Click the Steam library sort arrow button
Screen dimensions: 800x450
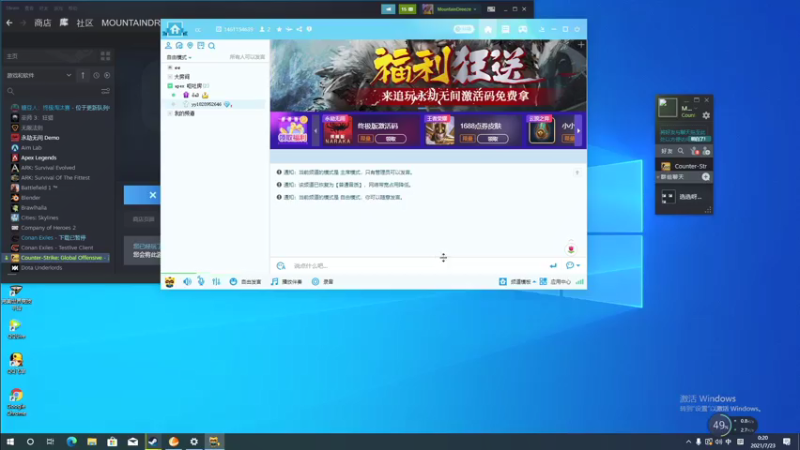click(83, 76)
